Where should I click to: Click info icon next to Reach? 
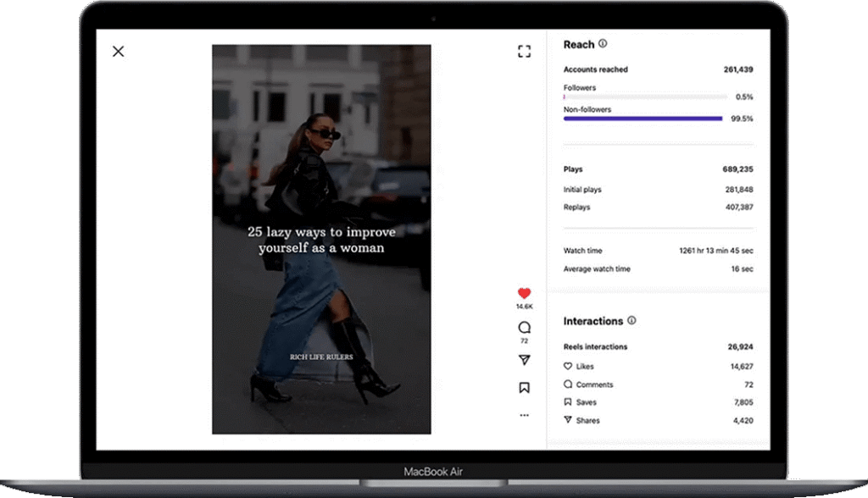[x=603, y=44]
